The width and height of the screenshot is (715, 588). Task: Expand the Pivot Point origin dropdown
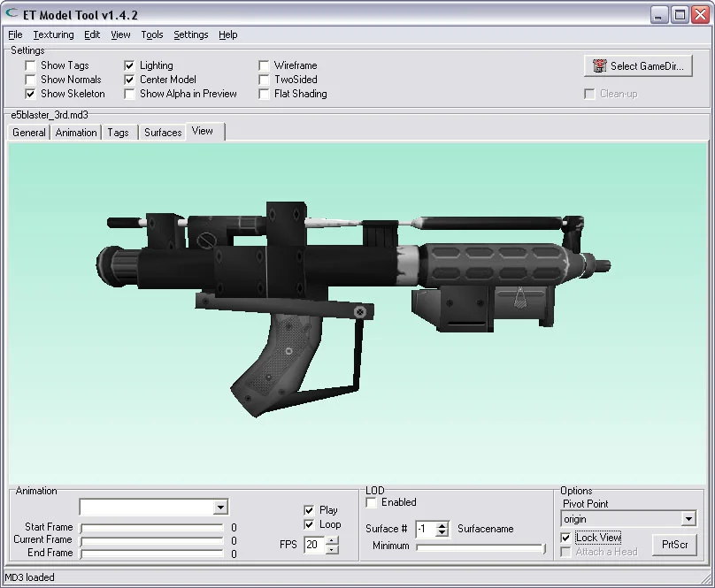(x=688, y=519)
